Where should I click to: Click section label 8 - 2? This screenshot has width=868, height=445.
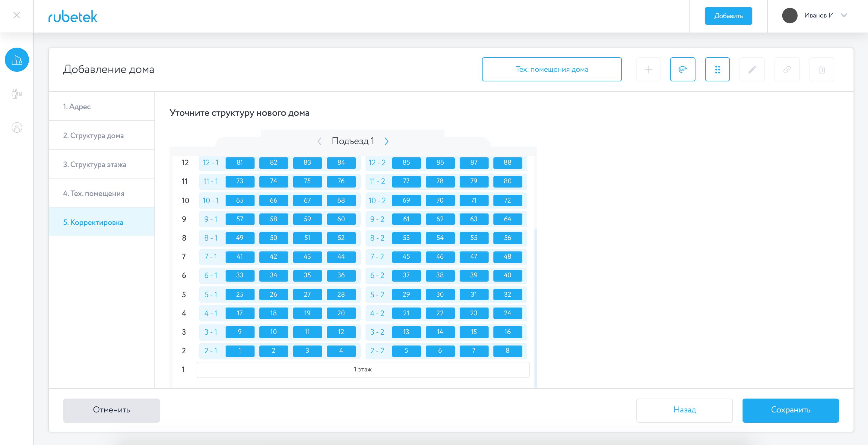coord(377,238)
